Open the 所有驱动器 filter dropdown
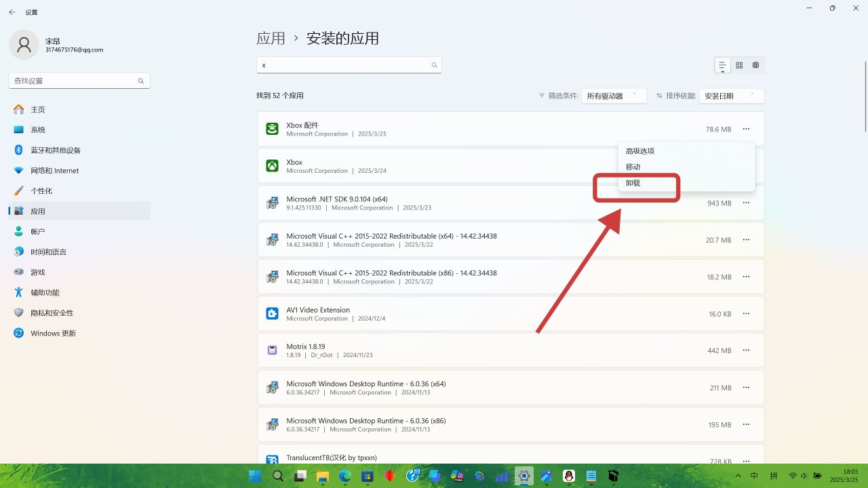Screen dimensions: 868x488 pos(614,96)
